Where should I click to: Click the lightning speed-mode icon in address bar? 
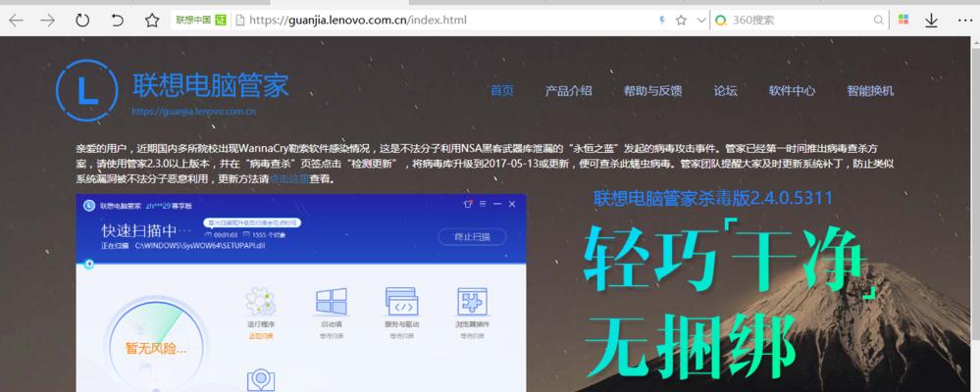(662, 20)
